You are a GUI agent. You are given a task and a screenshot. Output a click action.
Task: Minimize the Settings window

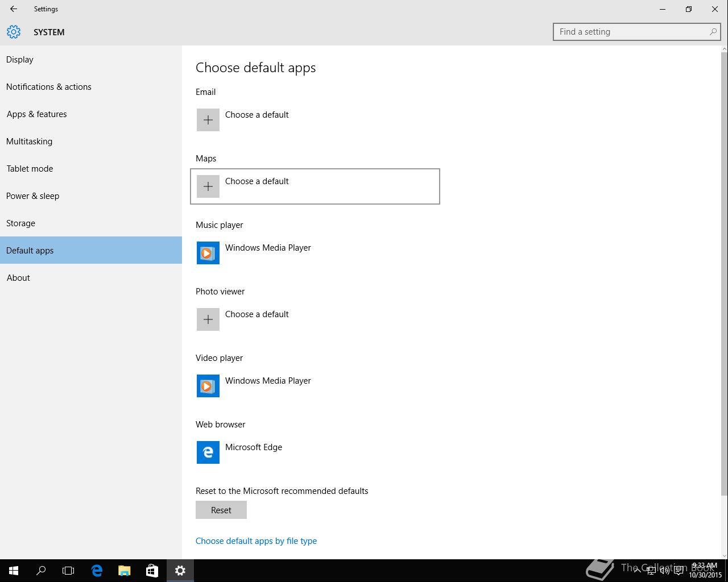(663, 9)
